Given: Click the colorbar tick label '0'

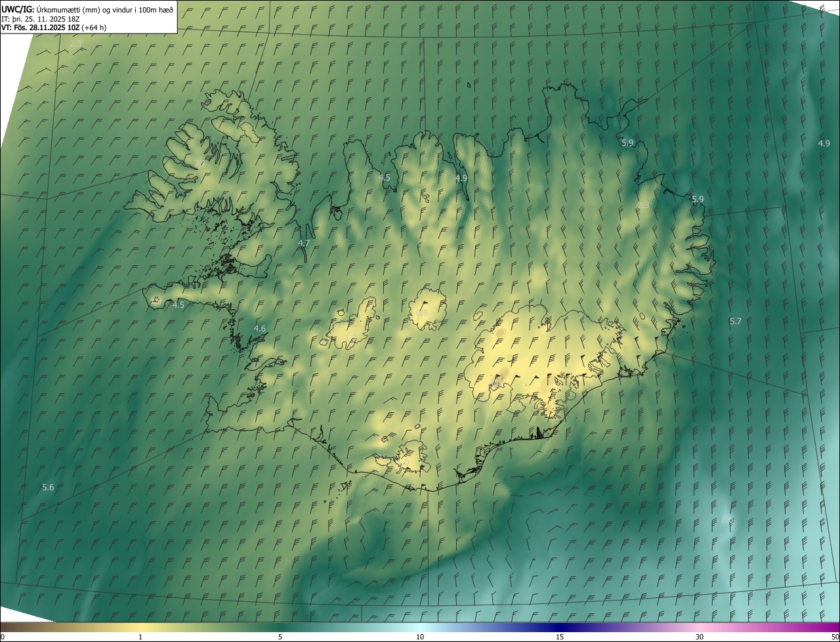Looking at the screenshot, I should (x=3, y=637).
